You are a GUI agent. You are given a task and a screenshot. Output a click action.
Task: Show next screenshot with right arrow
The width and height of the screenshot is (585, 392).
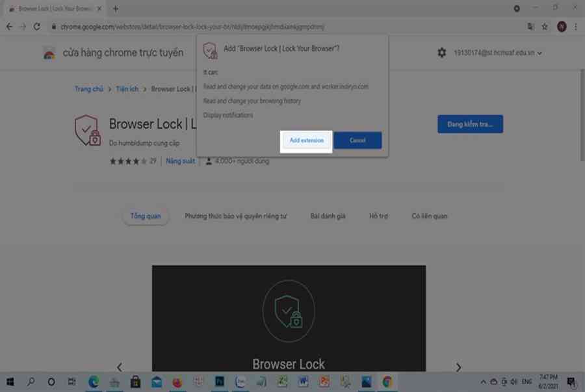point(458,367)
